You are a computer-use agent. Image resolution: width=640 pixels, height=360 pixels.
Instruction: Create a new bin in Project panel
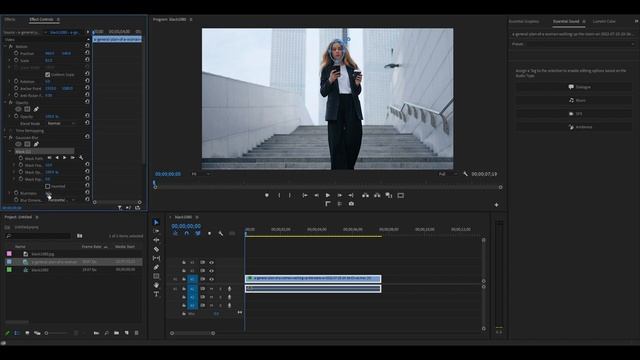(x=116, y=333)
